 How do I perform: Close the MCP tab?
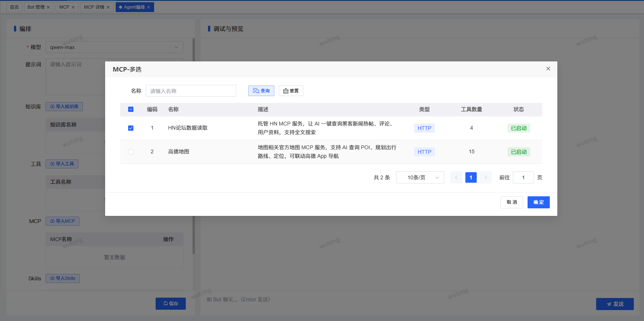point(73,7)
